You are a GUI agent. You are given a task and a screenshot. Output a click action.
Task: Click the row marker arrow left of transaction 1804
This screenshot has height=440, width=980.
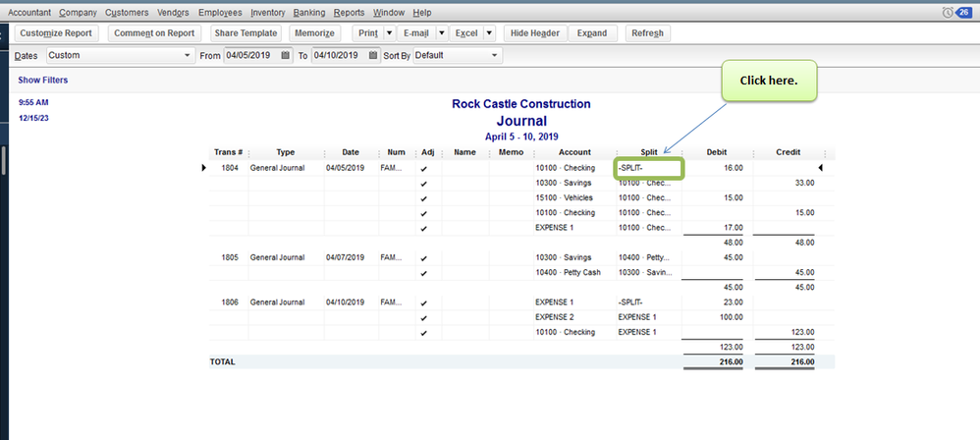203,168
